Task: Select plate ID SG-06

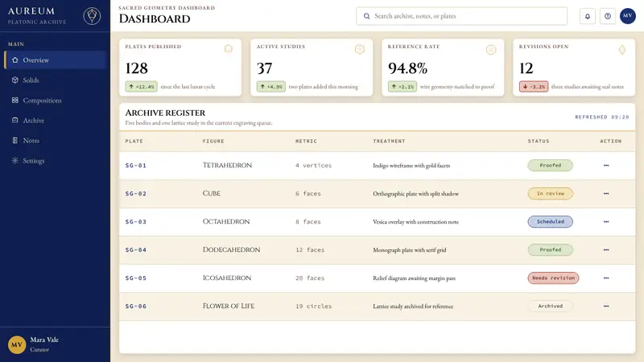Action: 136,306
